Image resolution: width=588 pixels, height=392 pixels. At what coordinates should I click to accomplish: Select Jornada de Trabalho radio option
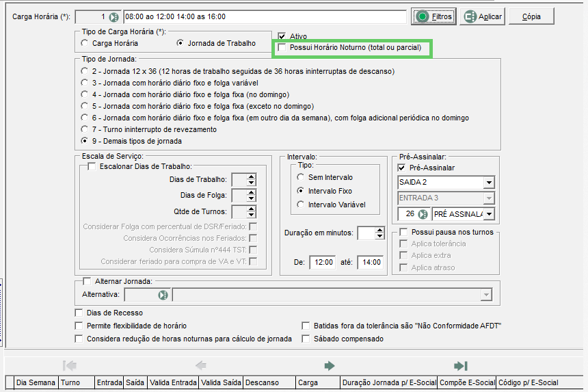(181, 43)
